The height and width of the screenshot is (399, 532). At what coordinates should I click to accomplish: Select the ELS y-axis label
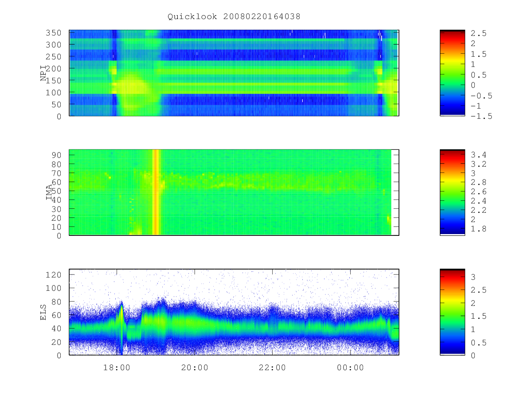click(43, 312)
